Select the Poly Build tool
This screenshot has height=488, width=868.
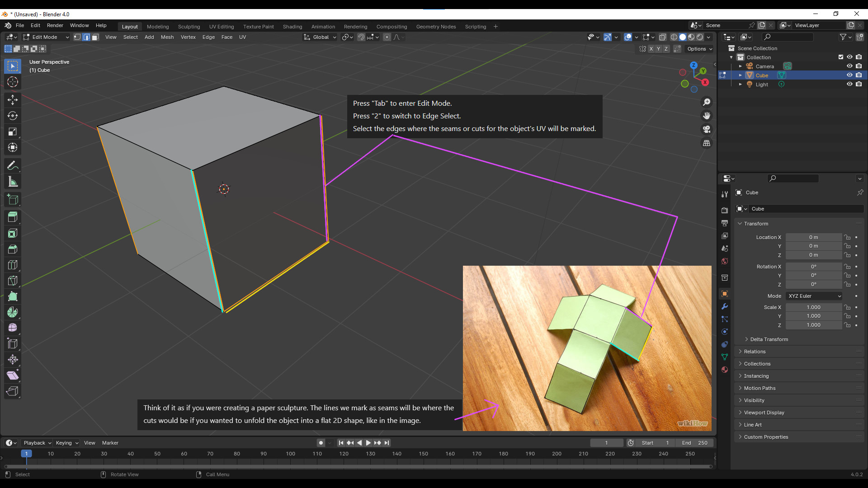tap(13, 296)
